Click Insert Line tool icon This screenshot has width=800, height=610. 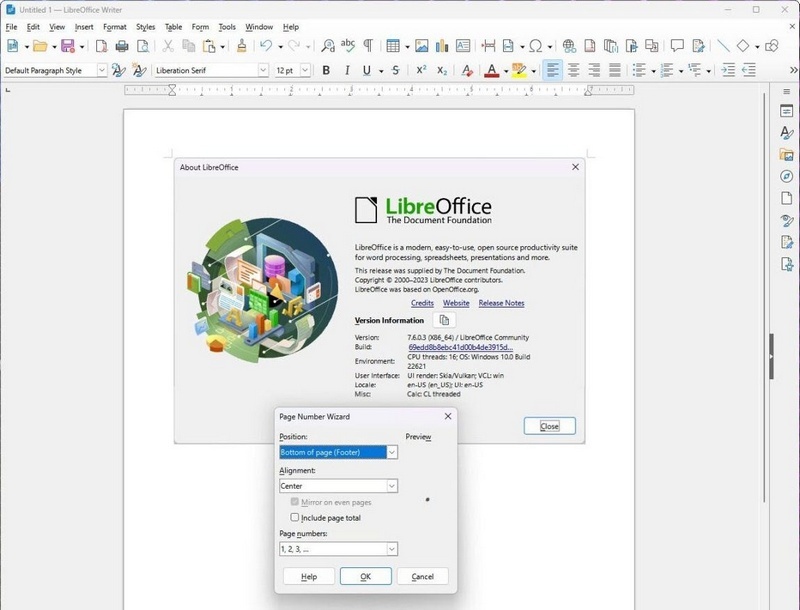coord(723,46)
